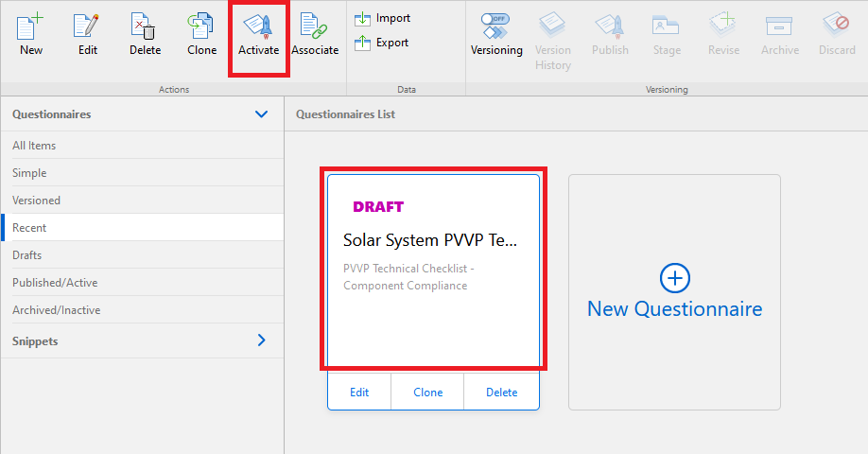This screenshot has width=868, height=454.
Task: Activate the selected questionnaire
Action: 258,34
